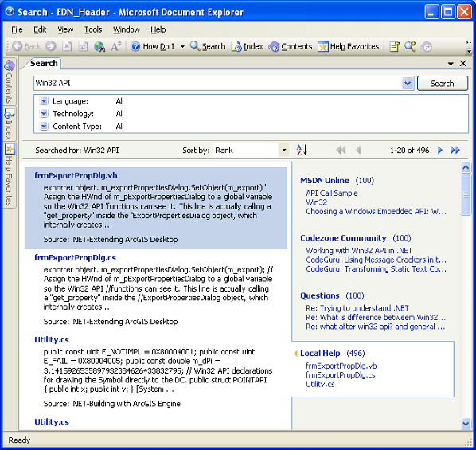The height and width of the screenshot is (450, 476).
Task: Open the Window menu
Action: [127, 29]
